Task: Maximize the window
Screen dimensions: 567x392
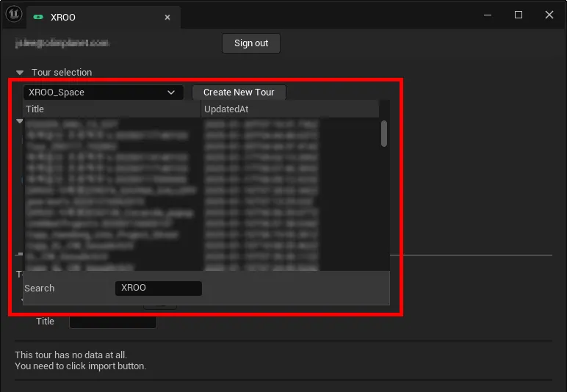Action: pyautogui.click(x=519, y=15)
